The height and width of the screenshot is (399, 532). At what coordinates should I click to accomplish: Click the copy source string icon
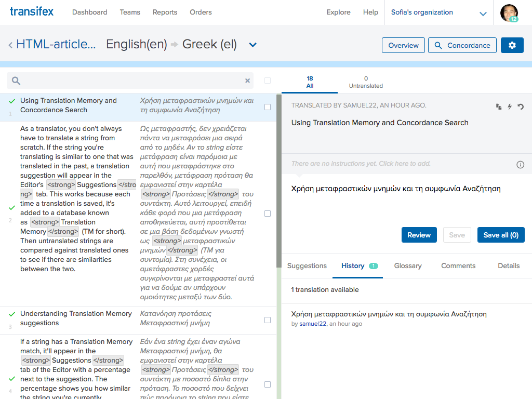coord(499,107)
